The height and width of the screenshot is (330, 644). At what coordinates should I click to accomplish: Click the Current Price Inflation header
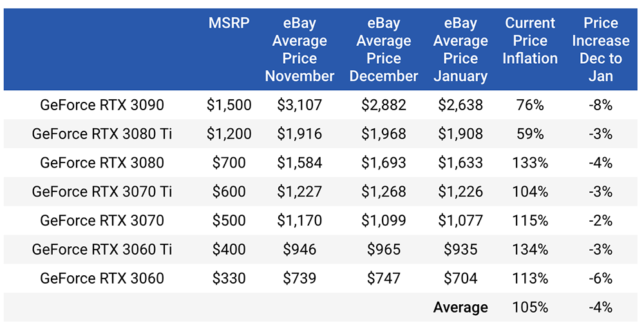[x=530, y=41]
